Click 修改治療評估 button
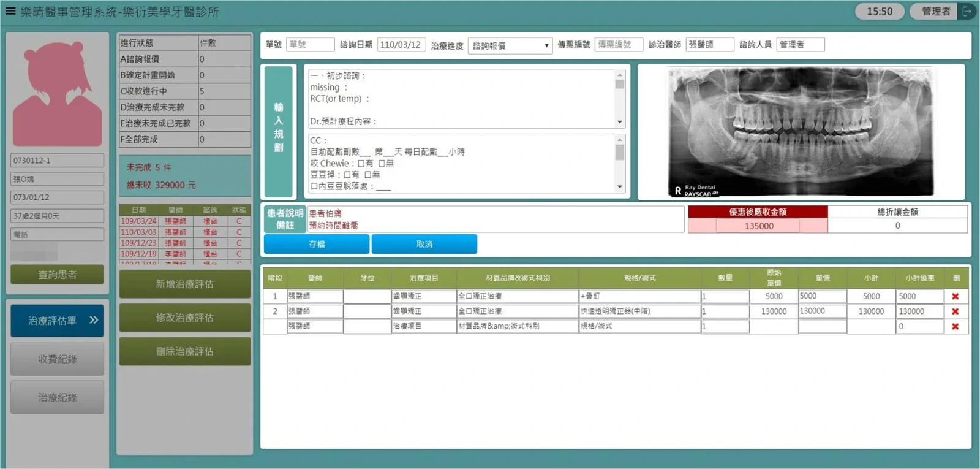Viewport: 980px width, 469px height. [x=184, y=318]
